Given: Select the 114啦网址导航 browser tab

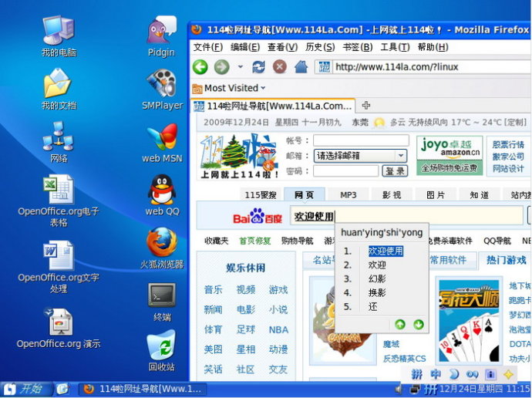Looking at the screenshot, I should point(273,106).
